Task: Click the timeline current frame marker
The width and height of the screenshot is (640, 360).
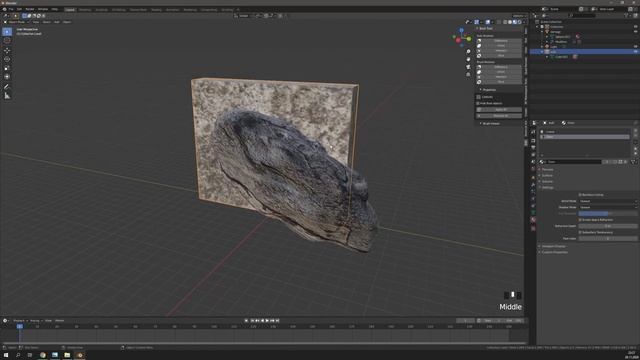Action: point(19,327)
